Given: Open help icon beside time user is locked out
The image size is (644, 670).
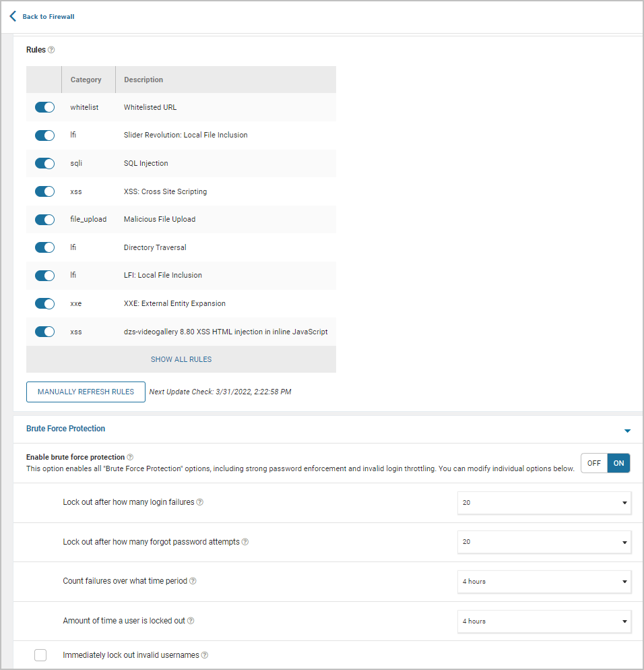Looking at the screenshot, I should 191,620.
